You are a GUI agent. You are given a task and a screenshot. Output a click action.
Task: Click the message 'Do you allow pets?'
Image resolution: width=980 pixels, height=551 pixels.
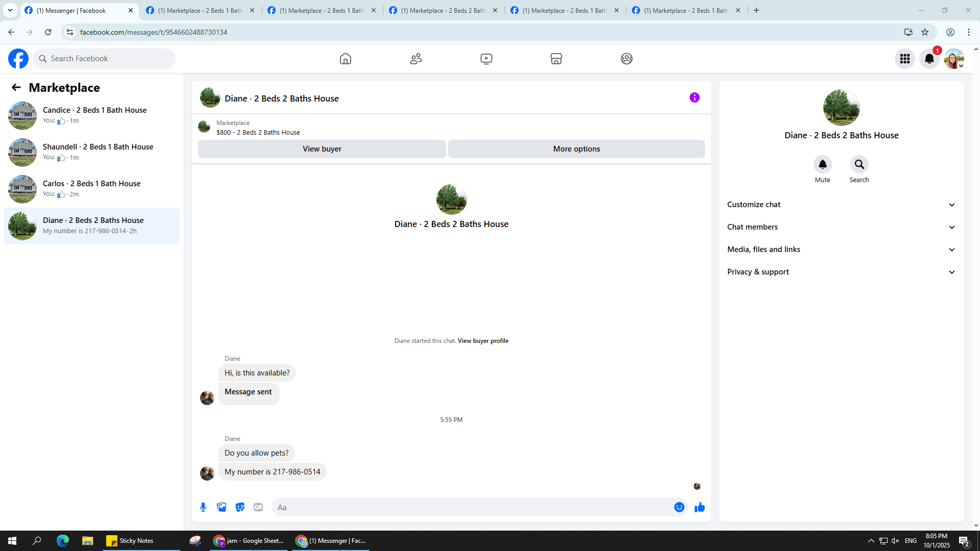[x=257, y=453]
